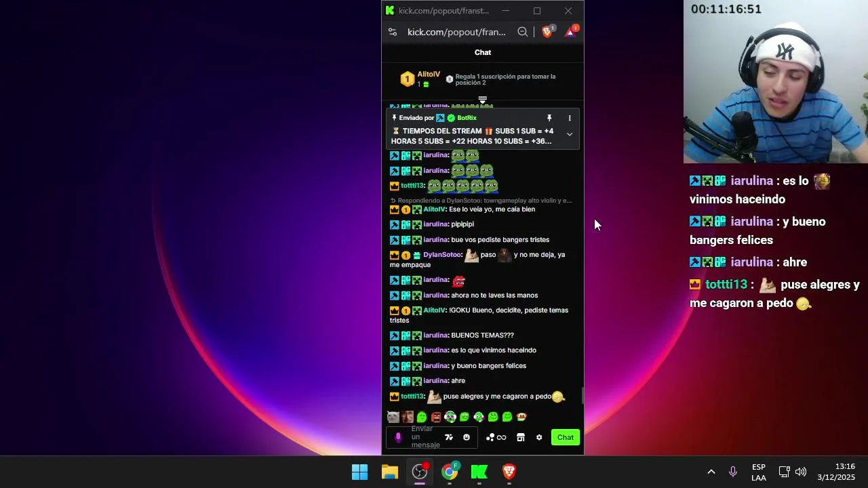Viewport: 868px width, 488px height.
Task: Click totti13 username on pepe emotes message
Action: point(412,186)
